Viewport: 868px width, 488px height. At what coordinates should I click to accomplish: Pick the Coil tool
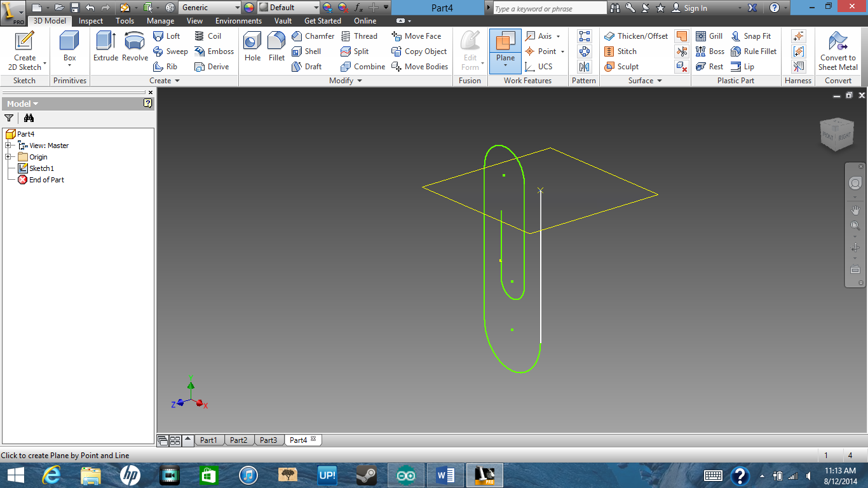point(208,36)
